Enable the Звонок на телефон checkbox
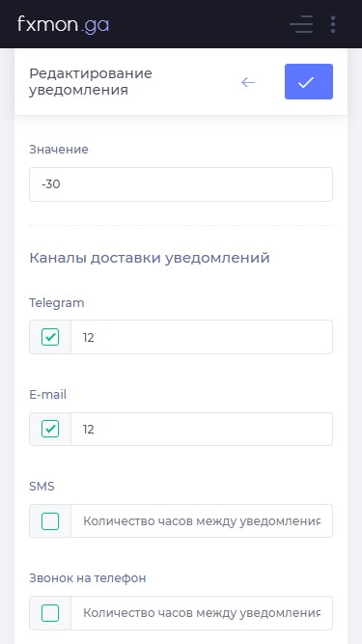 [x=50, y=613]
